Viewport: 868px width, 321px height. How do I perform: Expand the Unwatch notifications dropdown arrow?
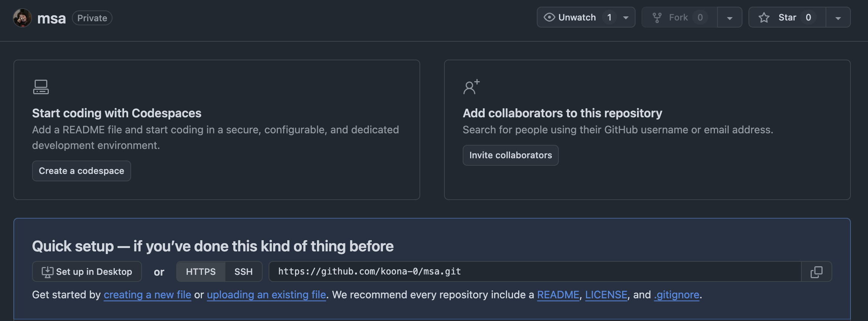click(x=626, y=18)
